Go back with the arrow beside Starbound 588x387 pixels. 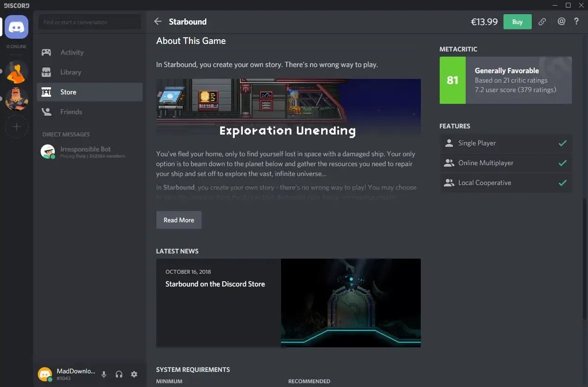click(158, 21)
